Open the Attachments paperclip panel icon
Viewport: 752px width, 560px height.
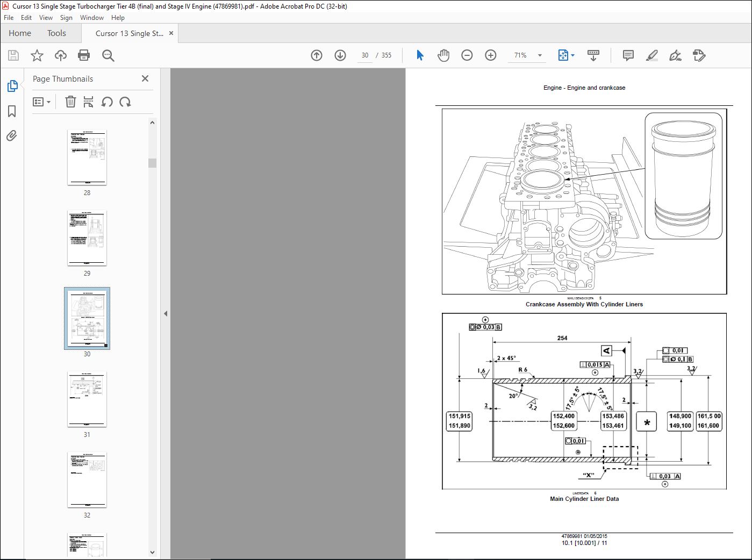(12, 136)
